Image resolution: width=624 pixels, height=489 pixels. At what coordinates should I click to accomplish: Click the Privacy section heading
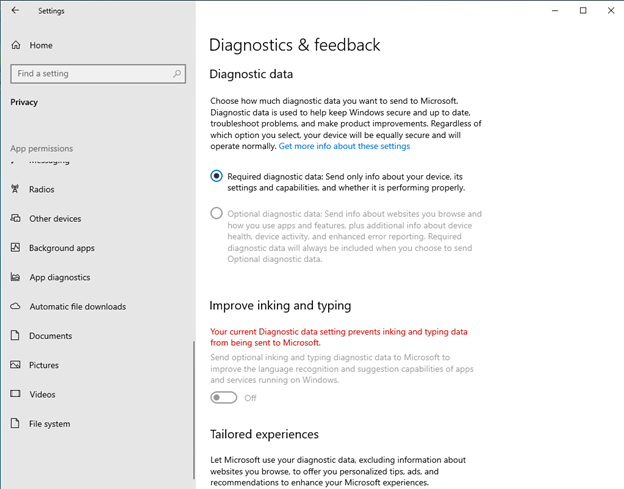coord(24,102)
